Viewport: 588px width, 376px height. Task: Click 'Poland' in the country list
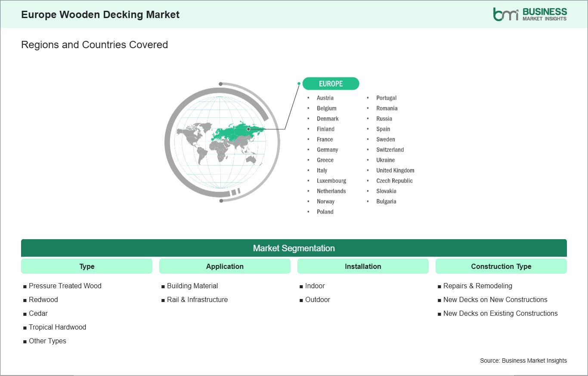(x=325, y=212)
